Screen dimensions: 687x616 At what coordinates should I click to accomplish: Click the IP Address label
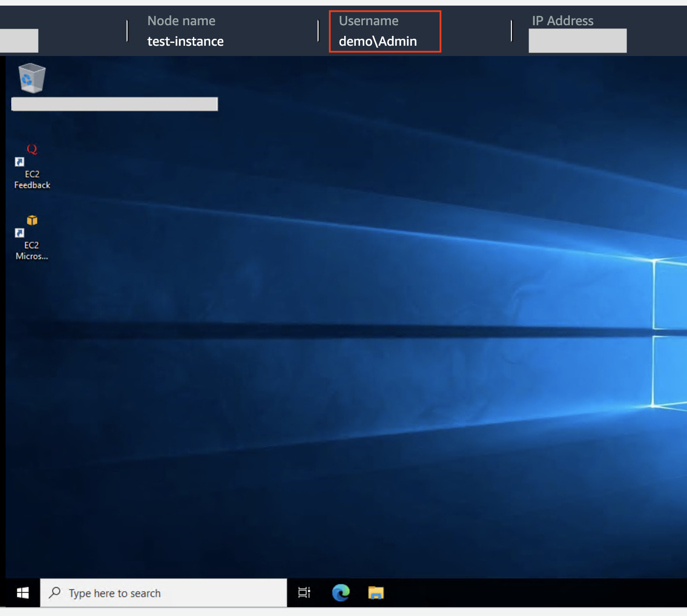[563, 21]
